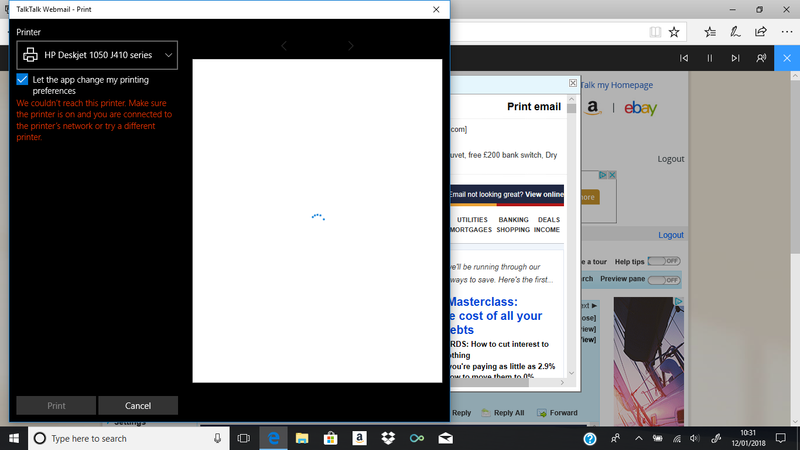Click the Share icon in Edge toolbar
Screen dimensions: 800x450
point(759,31)
